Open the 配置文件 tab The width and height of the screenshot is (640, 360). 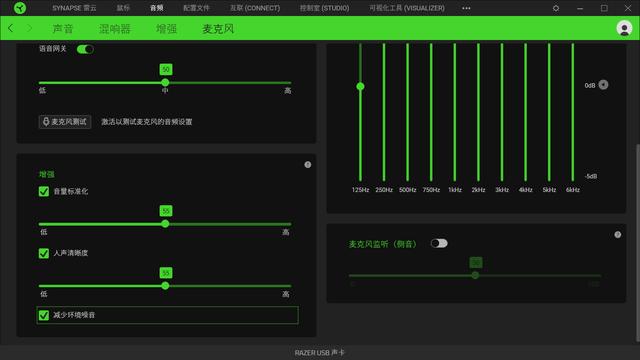(x=196, y=8)
